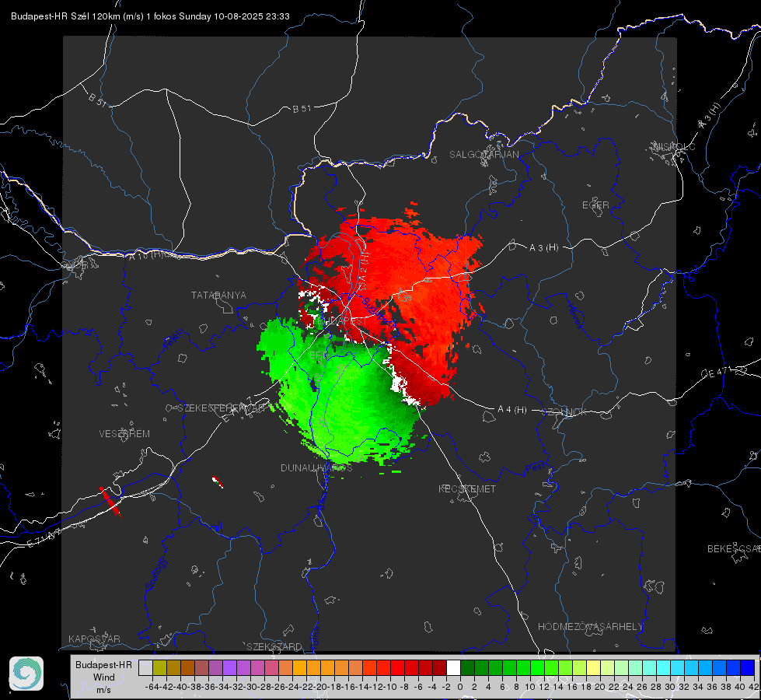Click the radar title text with the date 10-08-2025

click(150, 16)
